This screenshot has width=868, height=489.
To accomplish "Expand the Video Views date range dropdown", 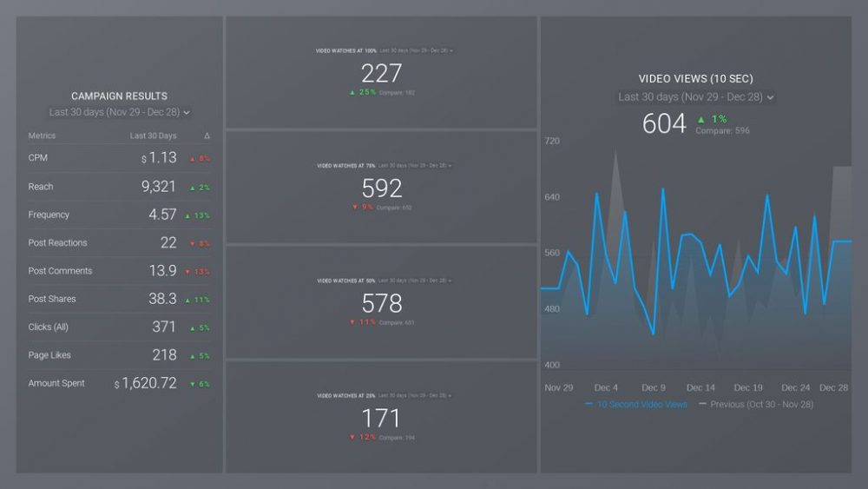I will pos(695,97).
